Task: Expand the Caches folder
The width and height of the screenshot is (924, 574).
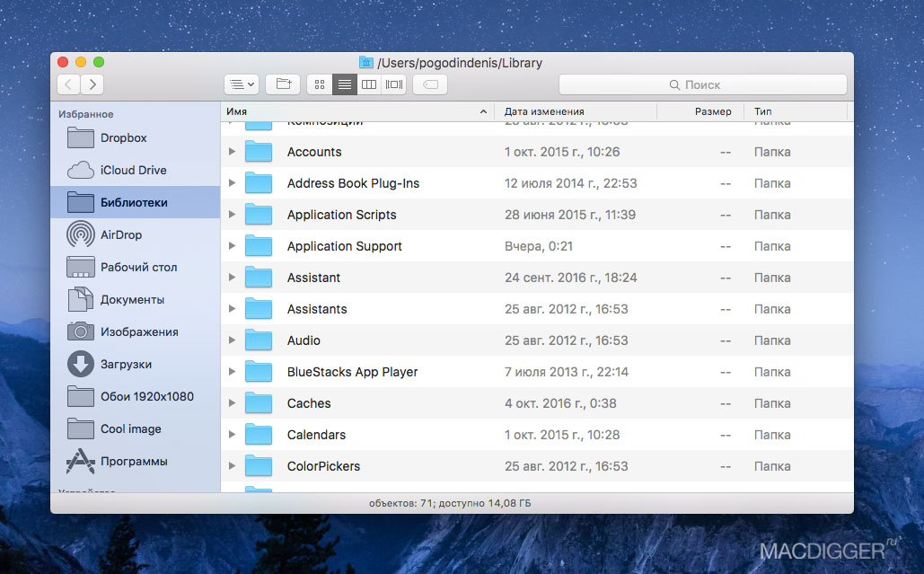Action: [x=233, y=403]
